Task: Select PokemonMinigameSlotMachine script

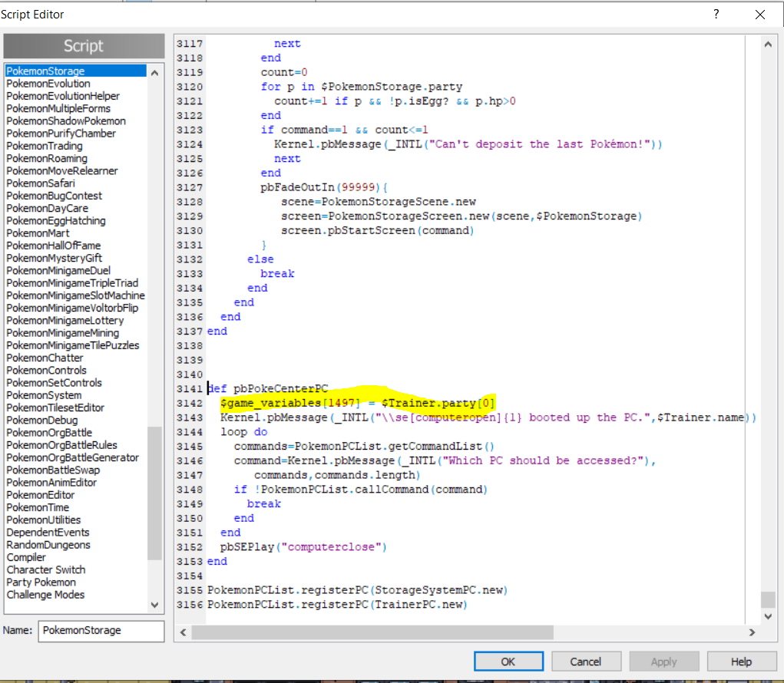Action: click(75, 295)
